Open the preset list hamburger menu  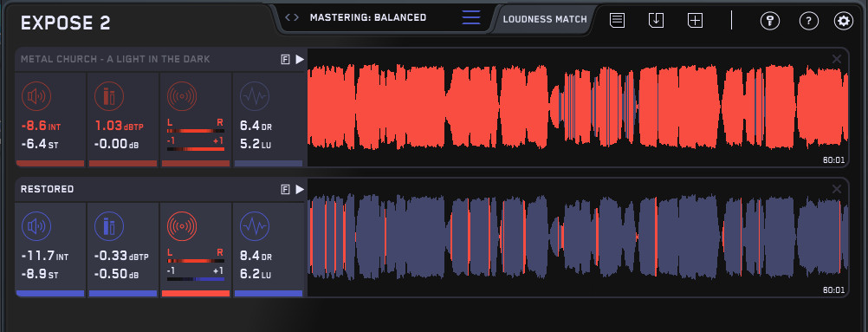click(471, 17)
